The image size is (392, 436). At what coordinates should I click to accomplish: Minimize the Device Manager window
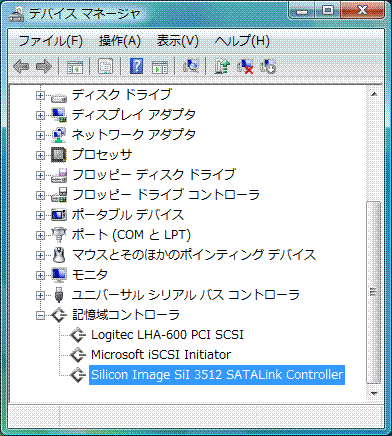(x=302, y=11)
